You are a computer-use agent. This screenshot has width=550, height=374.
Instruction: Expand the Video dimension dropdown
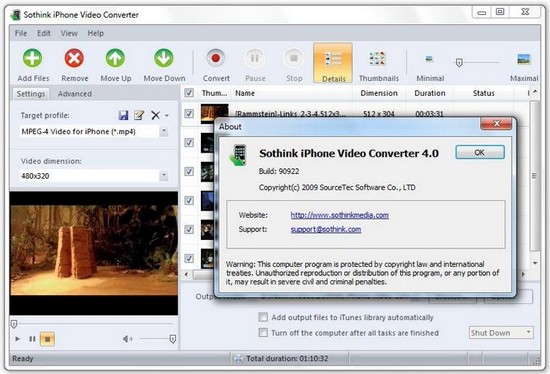164,175
